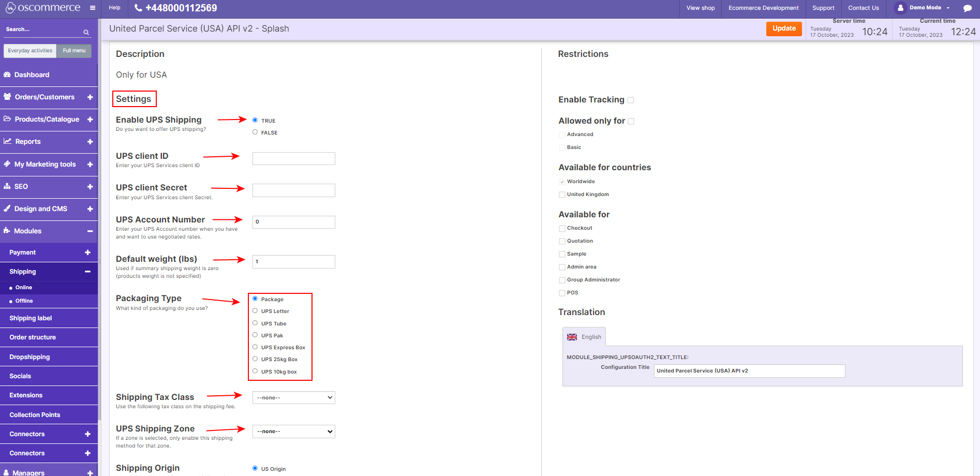This screenshot has height=476, width=980.
Task: Click the My Marketing tools tag icon
Action: [x=7, y=164]
